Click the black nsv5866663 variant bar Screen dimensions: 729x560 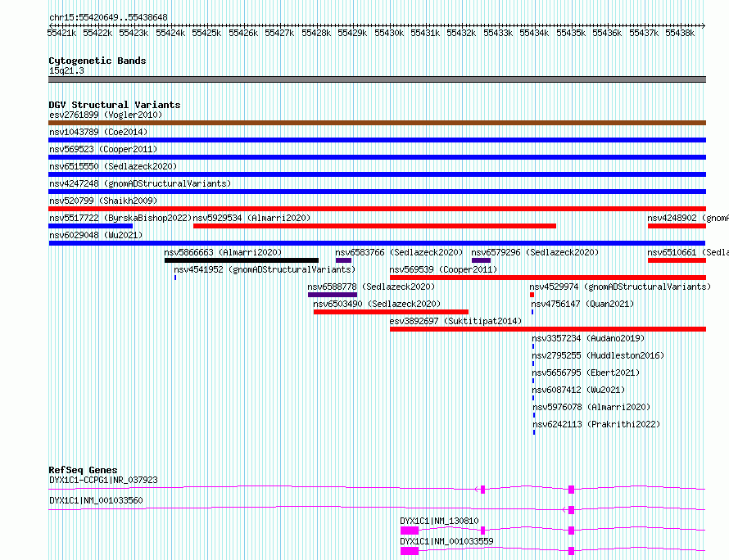pos(242,260)
